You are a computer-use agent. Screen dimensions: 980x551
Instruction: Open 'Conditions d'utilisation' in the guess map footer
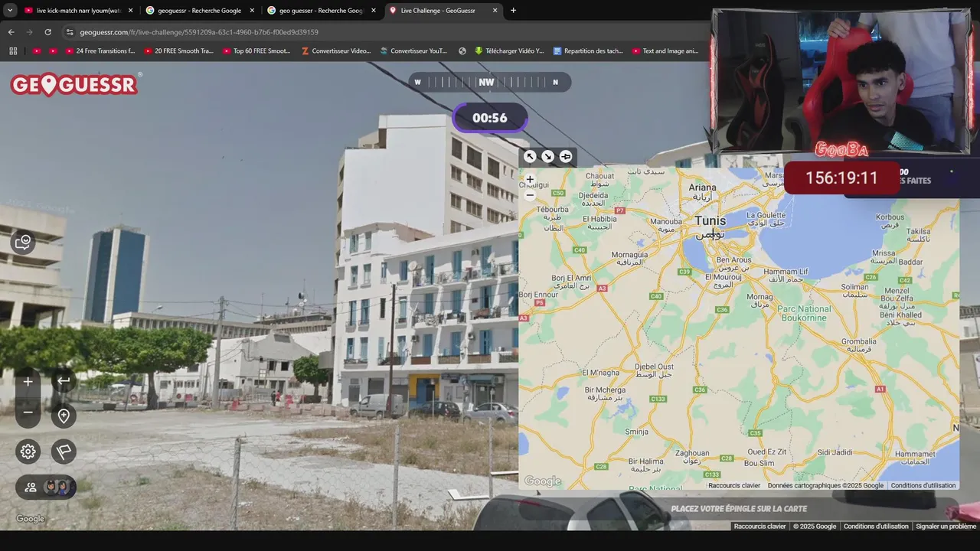tap(923, 485)
